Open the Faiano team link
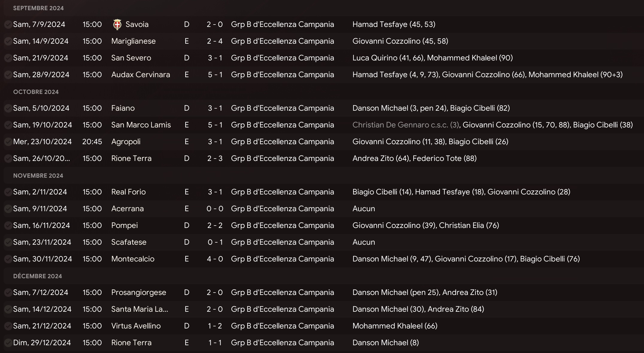The image size is (644, 353). [123, 108]
